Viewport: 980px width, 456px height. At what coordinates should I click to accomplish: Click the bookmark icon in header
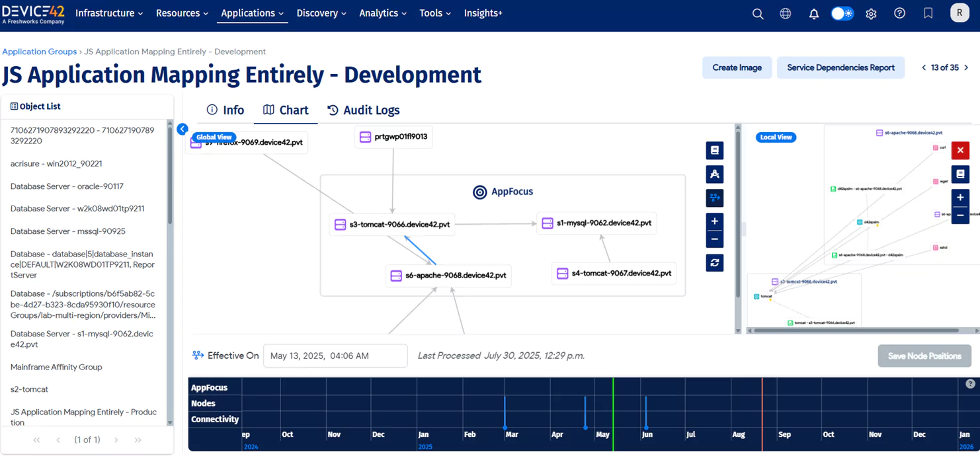[x=928, y=13]
